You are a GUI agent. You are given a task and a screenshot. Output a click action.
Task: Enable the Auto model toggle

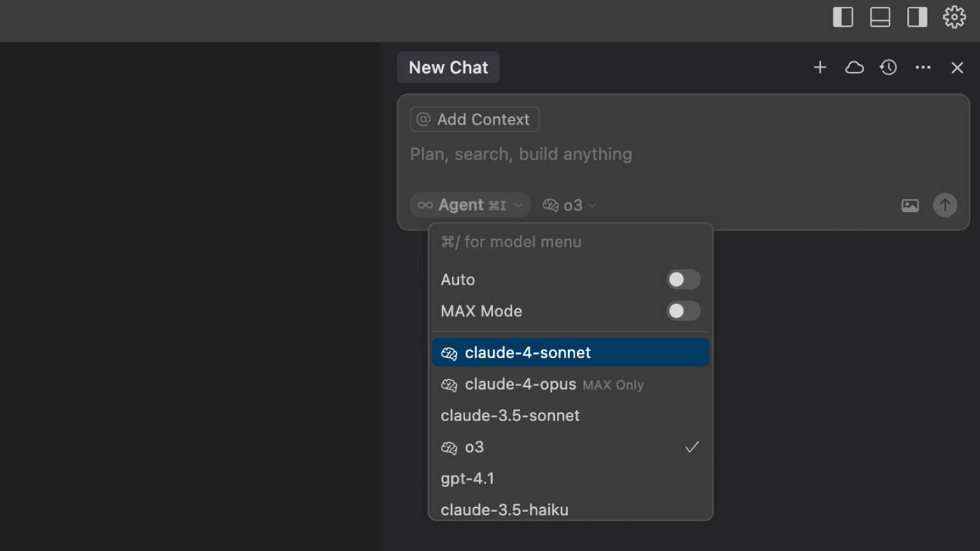pos(683,279)
